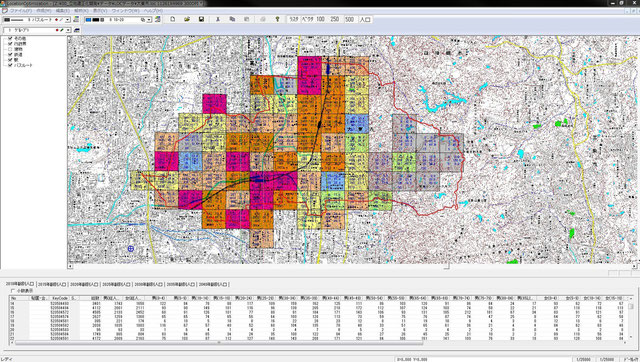Click the copy toolbar icon
640x362 pixels.
pyautogui.click(x=232, y=19)
